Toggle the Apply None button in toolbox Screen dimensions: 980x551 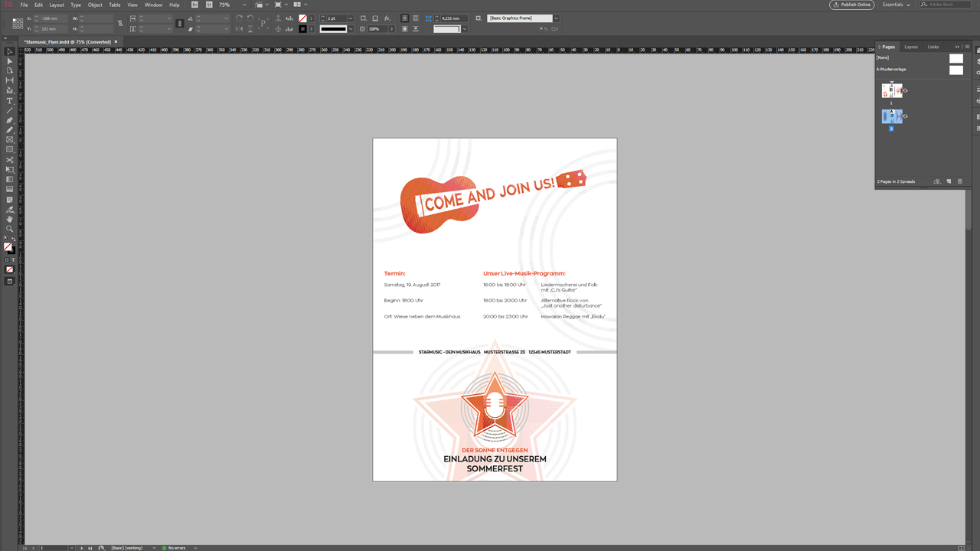point(10,269)
